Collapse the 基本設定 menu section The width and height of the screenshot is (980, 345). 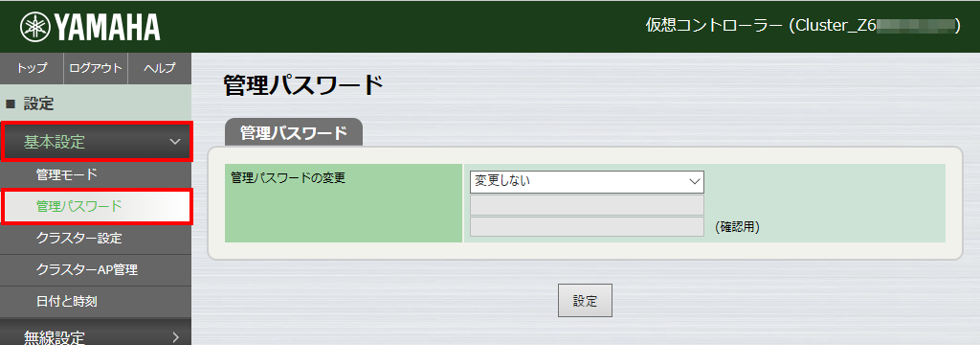(x=97, y=142)
